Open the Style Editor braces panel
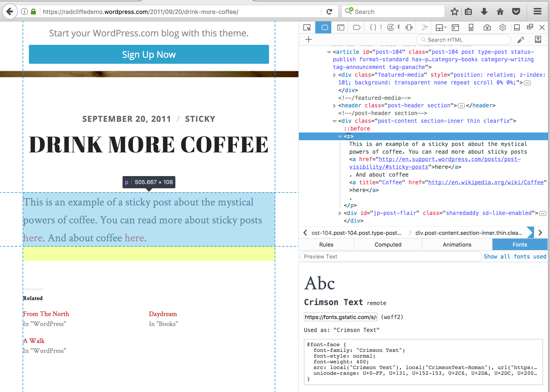The height and width of the screenshot is (392, 550). [x=373, y=27]
